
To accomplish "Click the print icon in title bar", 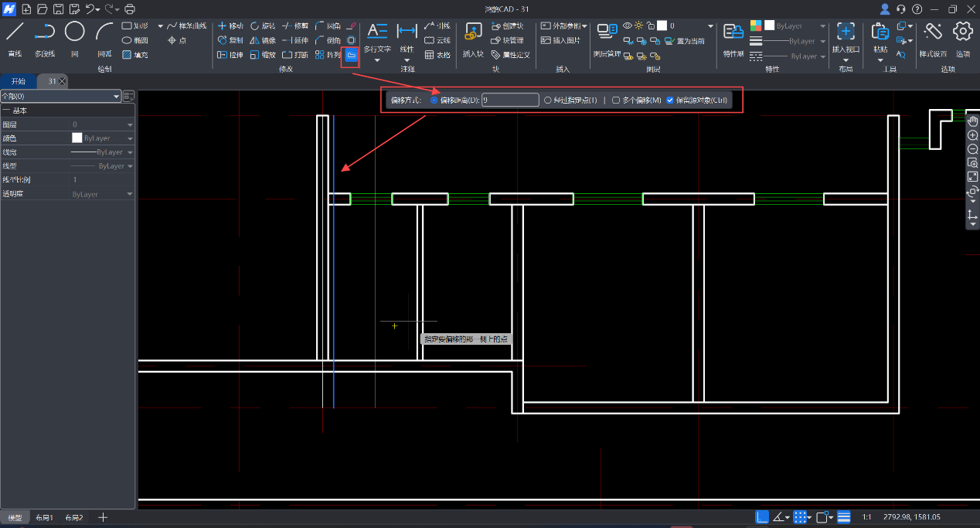I will [x=130, y=9].
